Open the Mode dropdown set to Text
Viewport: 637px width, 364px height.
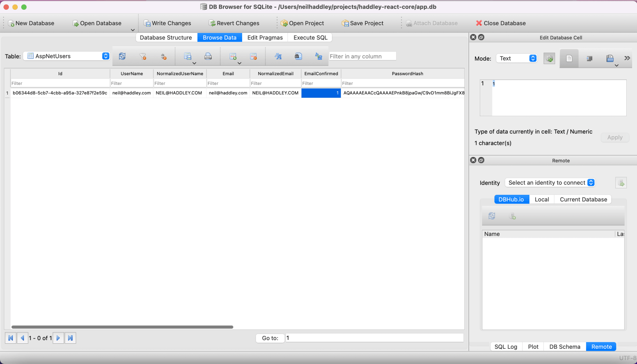coord(517,59)
